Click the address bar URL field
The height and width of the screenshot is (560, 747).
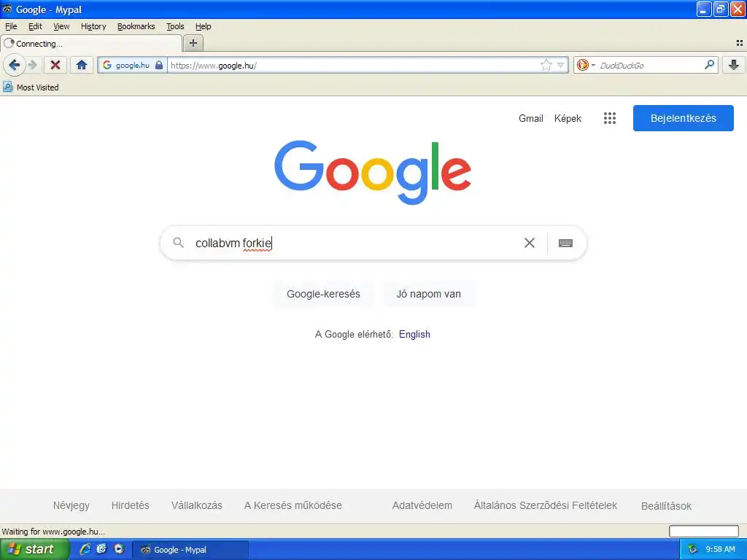pos(352,65)
